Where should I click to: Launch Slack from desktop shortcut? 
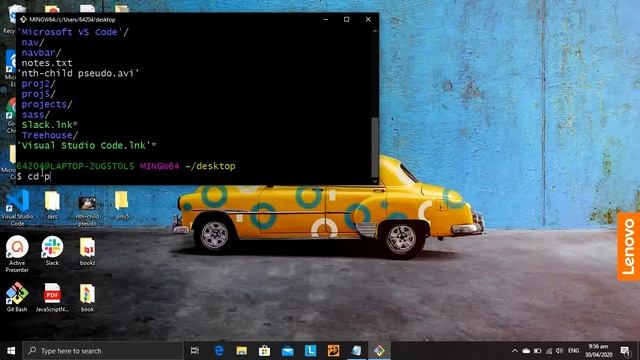pyautogui.click(x=52, y=251)
